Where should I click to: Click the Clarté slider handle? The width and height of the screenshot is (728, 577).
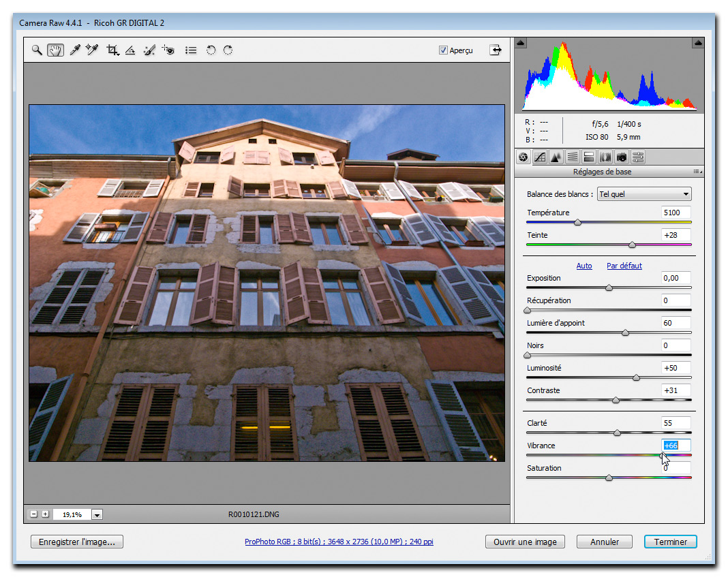[x=617, y=433]
